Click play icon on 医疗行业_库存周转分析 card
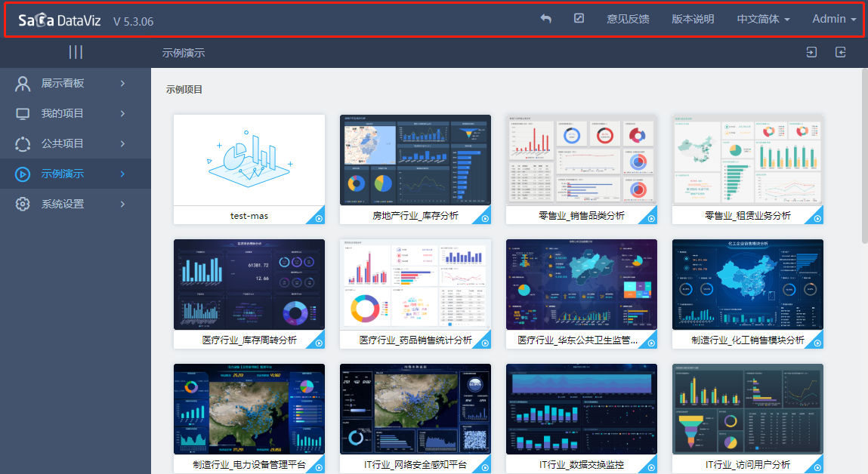This screenshot has width=868, height=474. [x=319, y=343]
